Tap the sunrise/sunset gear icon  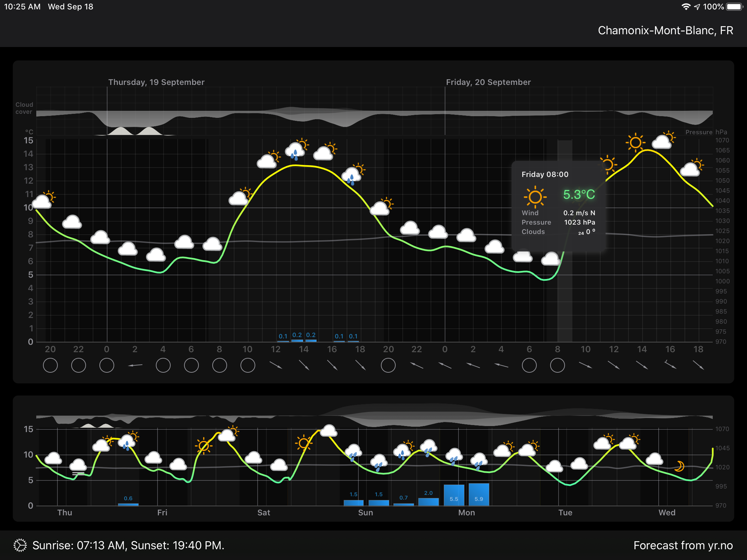pos(20,545)
